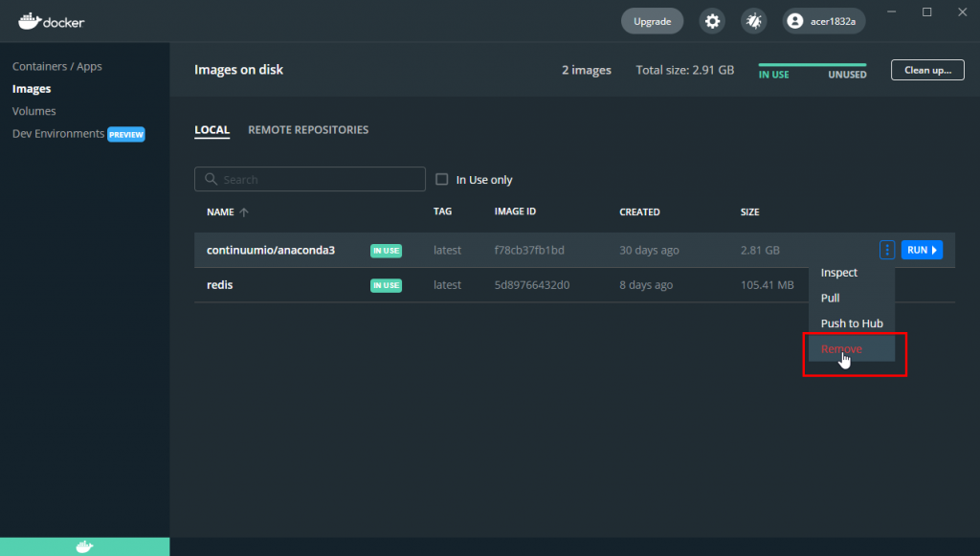
Task: Switch to the REMOTE REPOSITORIES tab
Action: (308, 130)
